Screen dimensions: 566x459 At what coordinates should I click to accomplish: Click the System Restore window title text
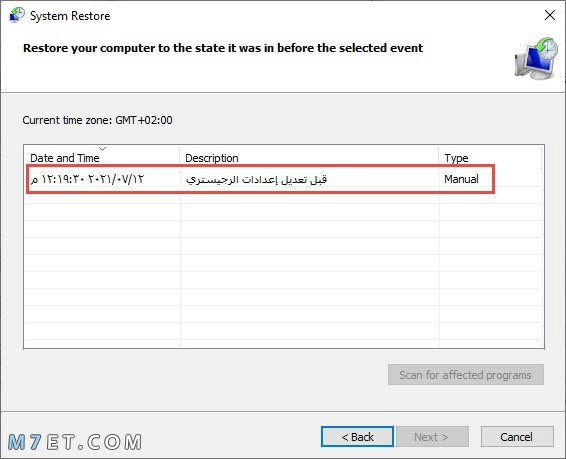click(x=70, y=16)
